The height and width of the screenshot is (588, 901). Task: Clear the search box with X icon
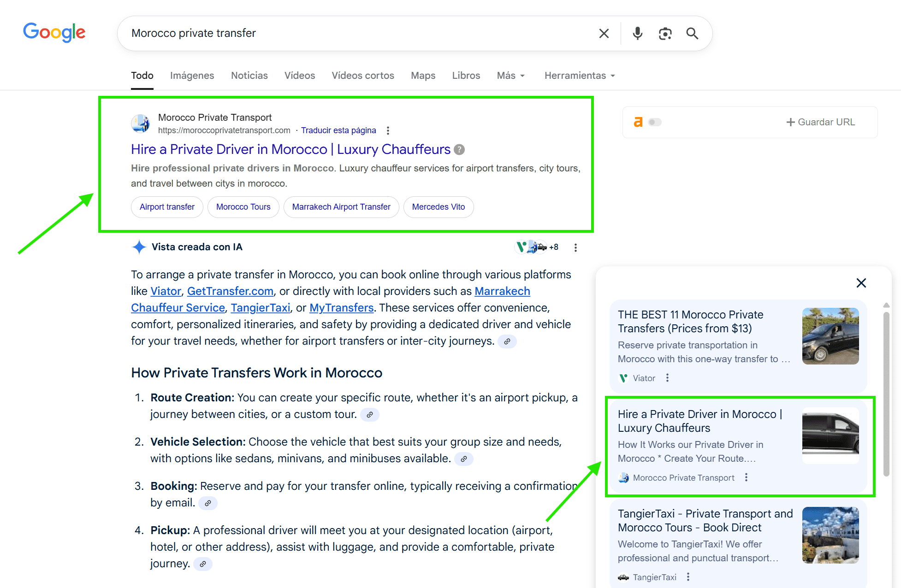(x=604, y=33)
